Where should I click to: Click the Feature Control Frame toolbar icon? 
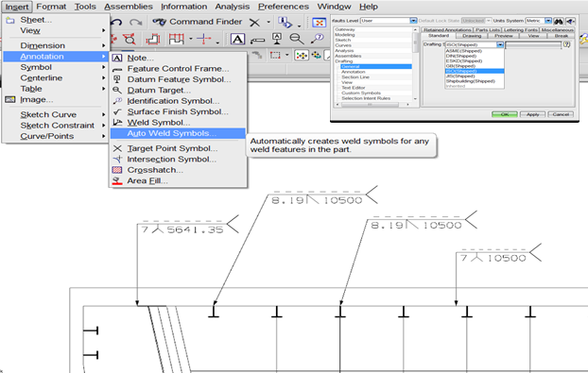point(257,40)
